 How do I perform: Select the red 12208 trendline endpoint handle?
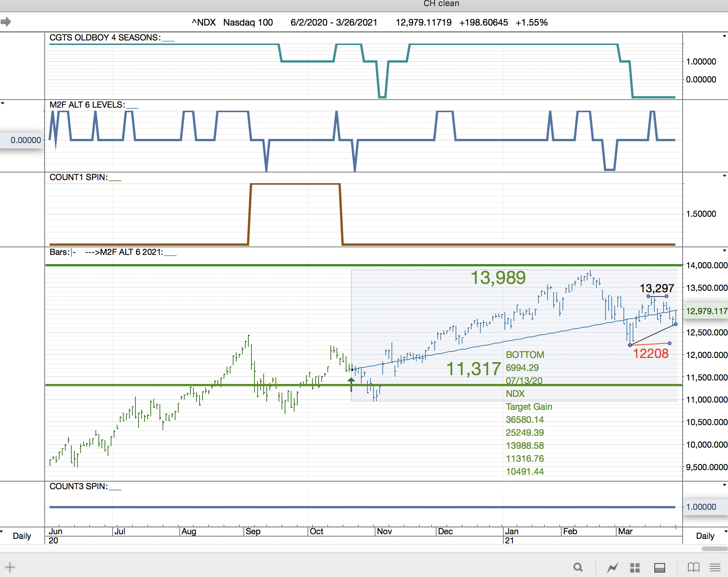point(670,343)
